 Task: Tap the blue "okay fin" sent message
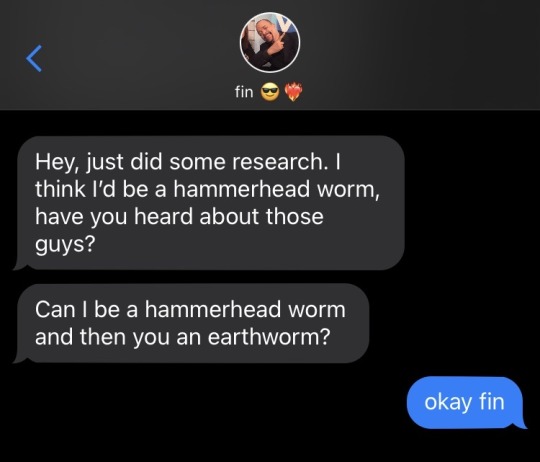(467, 402)
